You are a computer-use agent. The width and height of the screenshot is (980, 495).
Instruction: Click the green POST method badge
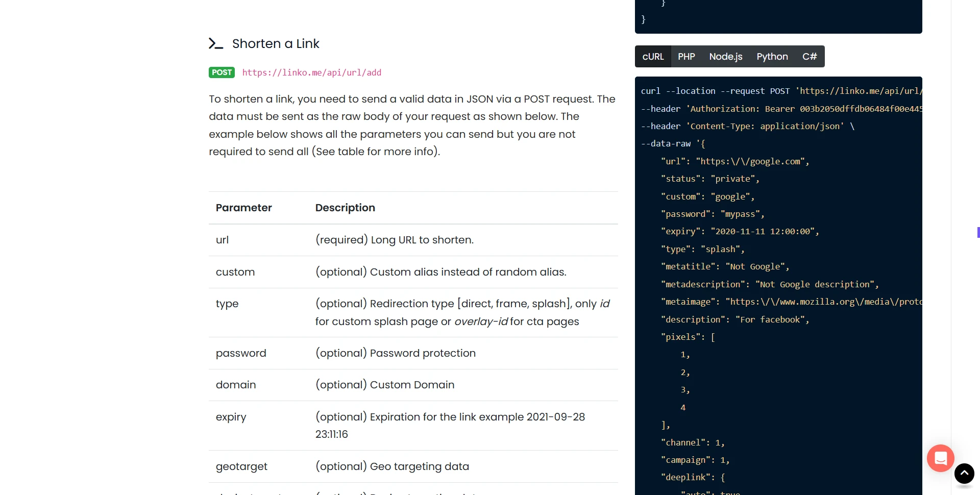click(221, 72)
